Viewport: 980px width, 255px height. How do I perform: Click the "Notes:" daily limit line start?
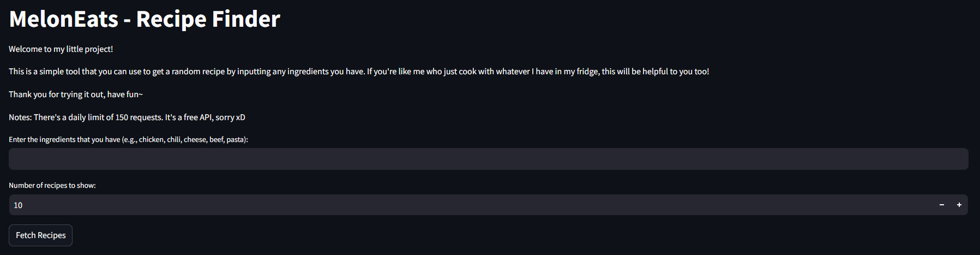coord(20,117)
